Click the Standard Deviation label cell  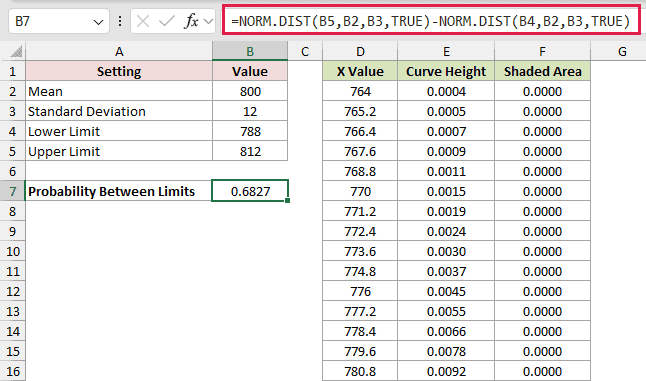click(x=119, y=111)
